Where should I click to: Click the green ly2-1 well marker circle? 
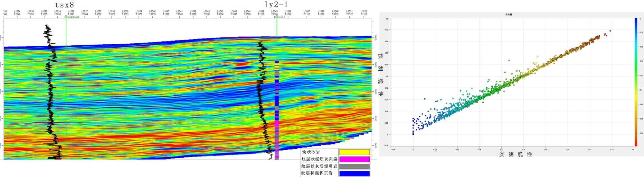pyautogui.click(x=277, y=17)
